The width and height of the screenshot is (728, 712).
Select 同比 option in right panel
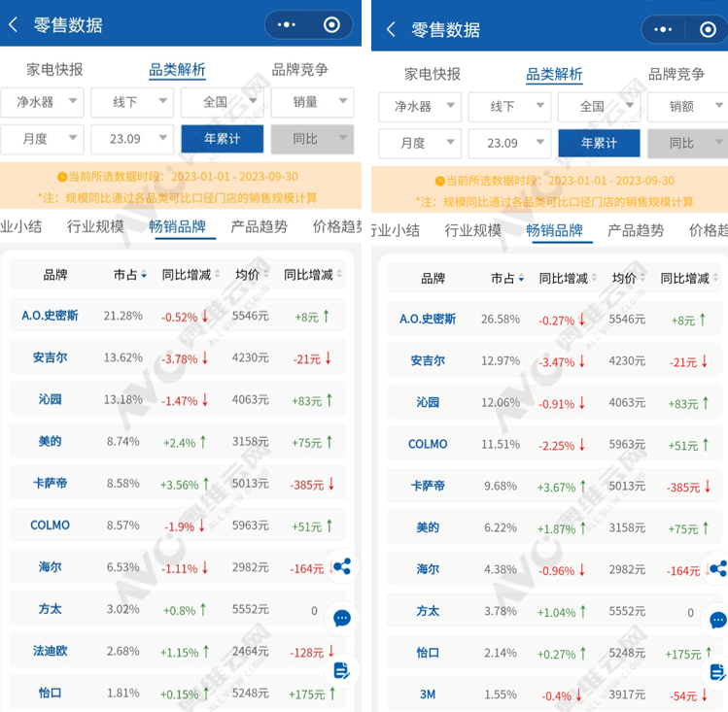pyautogui.click(x=688, y=144)
